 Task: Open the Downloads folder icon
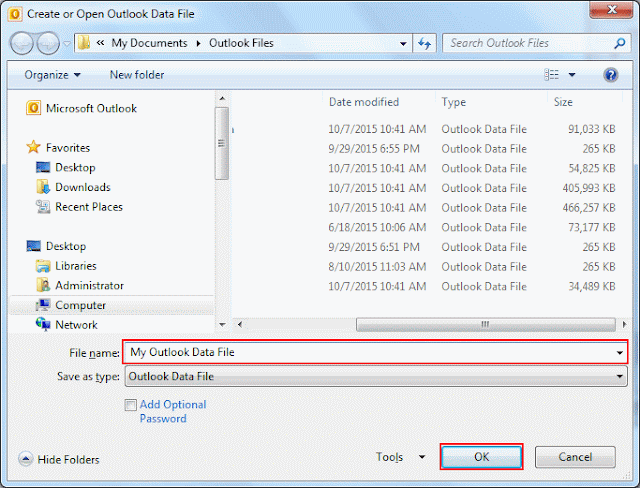[x=43, y=187]
